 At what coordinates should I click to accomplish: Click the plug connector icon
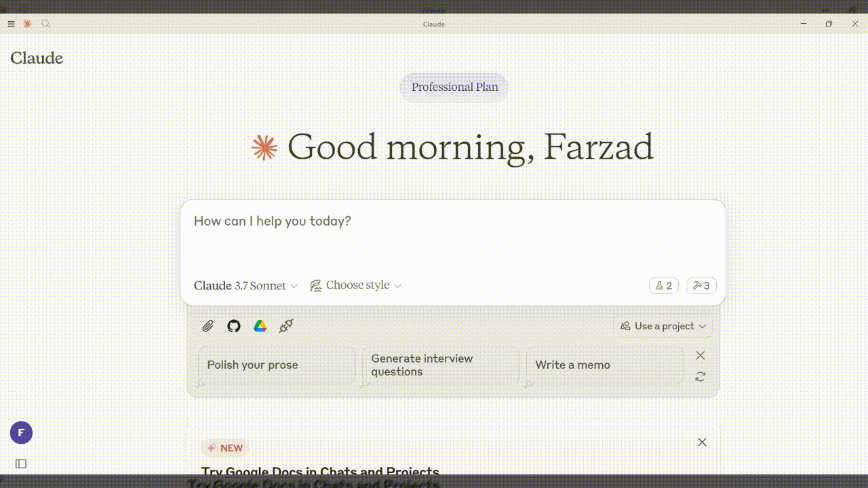pos(286,326)
